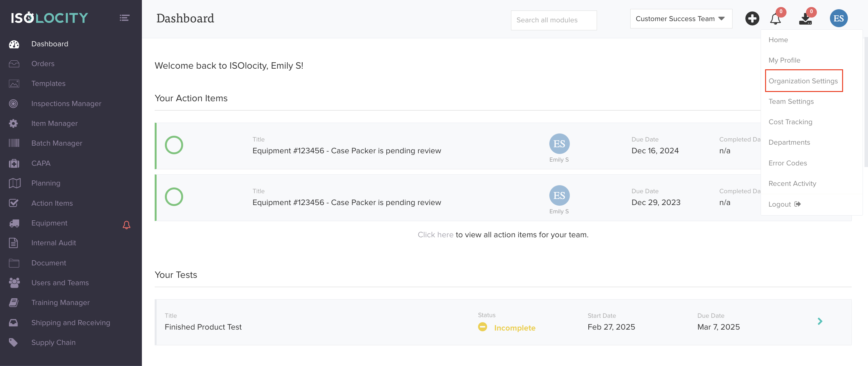Click the ES user avatar in header

[838, 19]
